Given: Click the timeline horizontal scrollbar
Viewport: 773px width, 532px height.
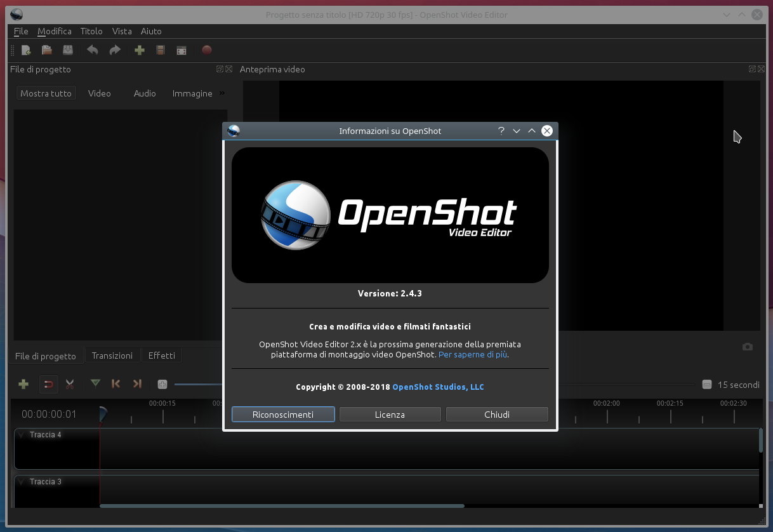Looking at the screenshot, I should pyautogui.click(x=282, y=506).
